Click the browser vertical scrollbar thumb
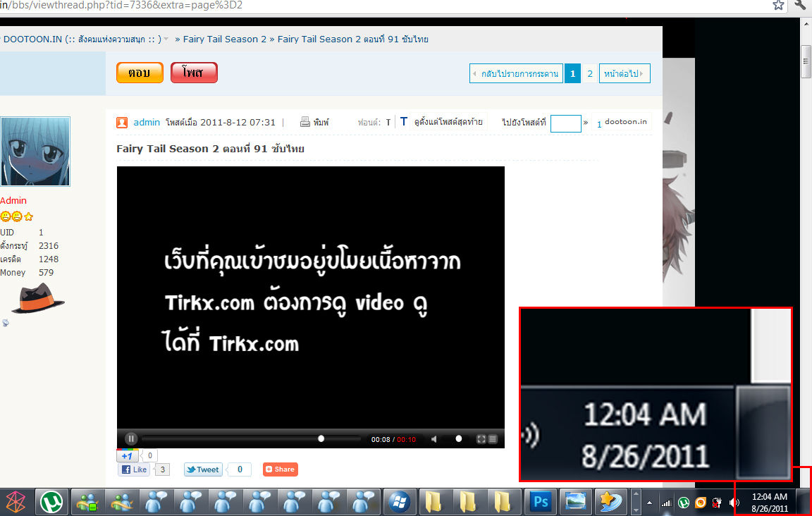 coord(806,61)
